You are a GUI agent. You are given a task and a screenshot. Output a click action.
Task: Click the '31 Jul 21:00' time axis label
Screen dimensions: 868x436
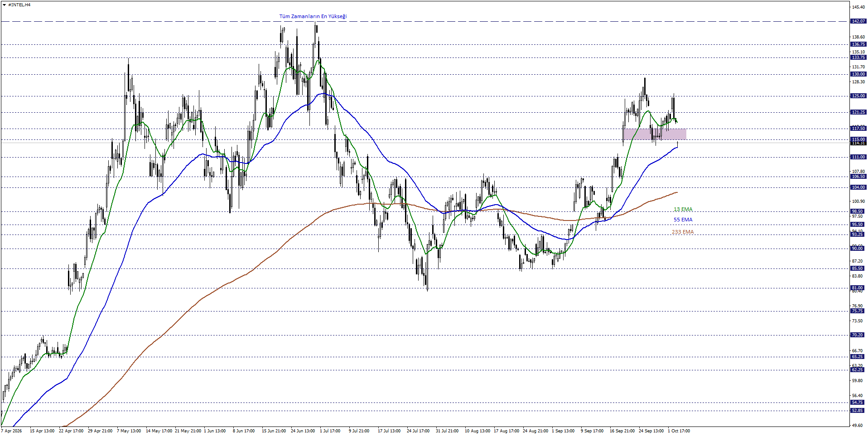pyautogui.click(x=447, y=431)
